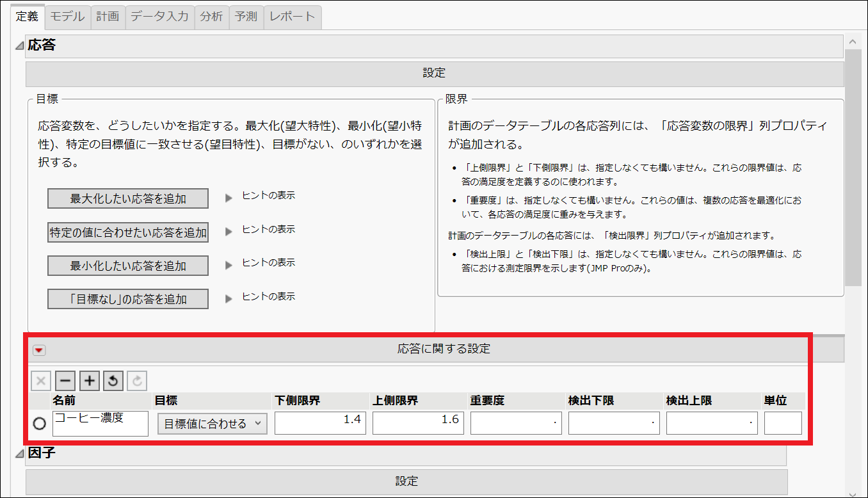Collapse the 応答 section triangle

coord(17,46)
